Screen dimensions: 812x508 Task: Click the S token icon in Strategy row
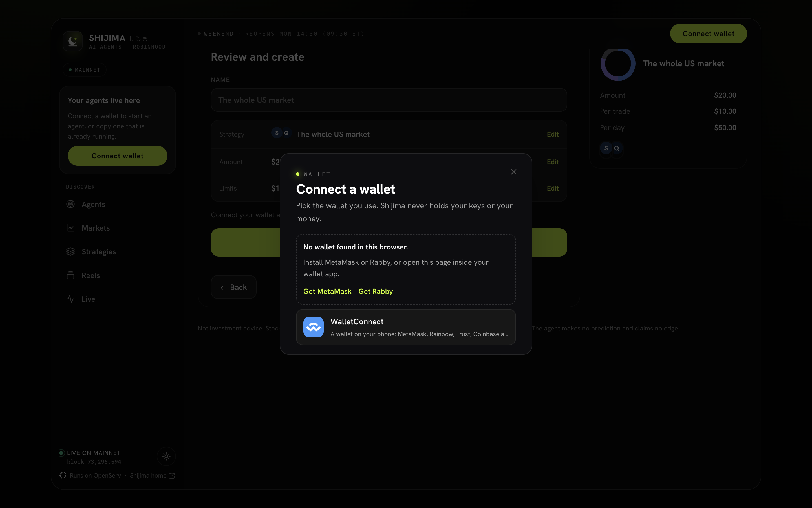point(277,133)
